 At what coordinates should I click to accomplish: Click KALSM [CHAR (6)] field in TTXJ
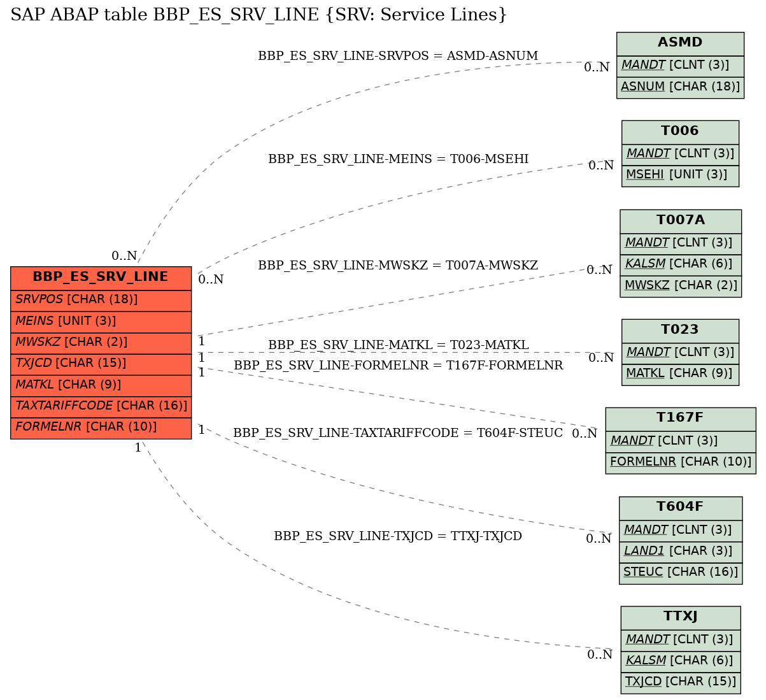click(681, 661)
